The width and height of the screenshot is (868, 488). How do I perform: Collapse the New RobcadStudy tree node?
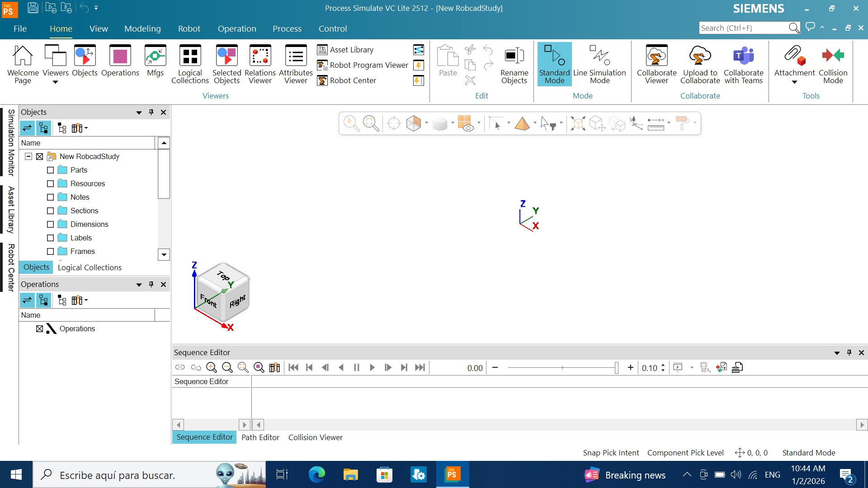tap(28, 156)
